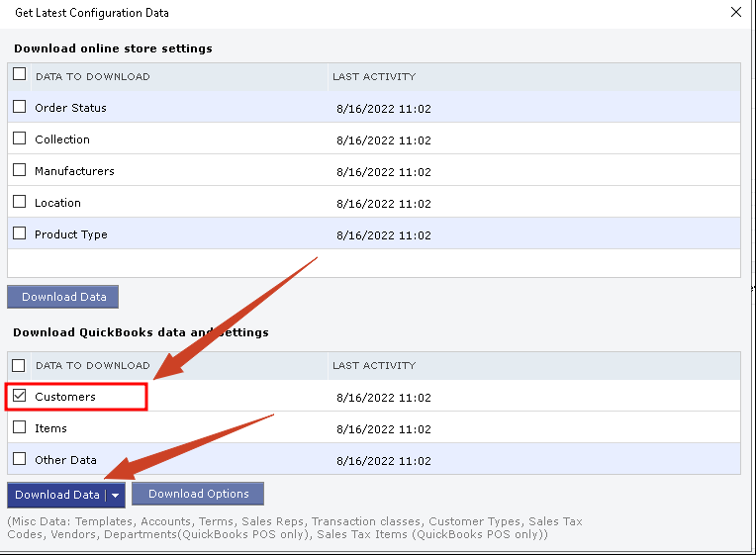This screenshot has width=756, height=555.
Task: Click the Collection last activity date
Action: (x=384, y=140)
